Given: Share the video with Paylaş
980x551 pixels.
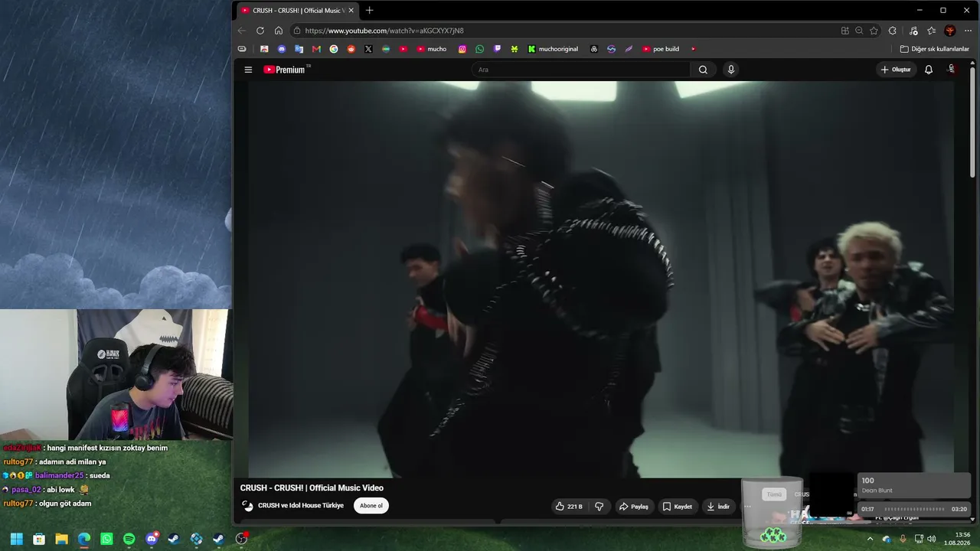Looking at the screenshot, I should tap(634, 506).
